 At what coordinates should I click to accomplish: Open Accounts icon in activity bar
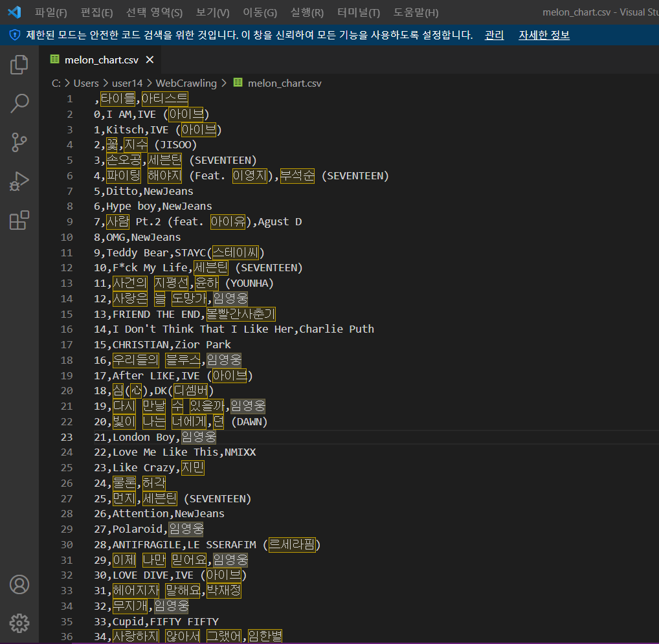point(19,584)
